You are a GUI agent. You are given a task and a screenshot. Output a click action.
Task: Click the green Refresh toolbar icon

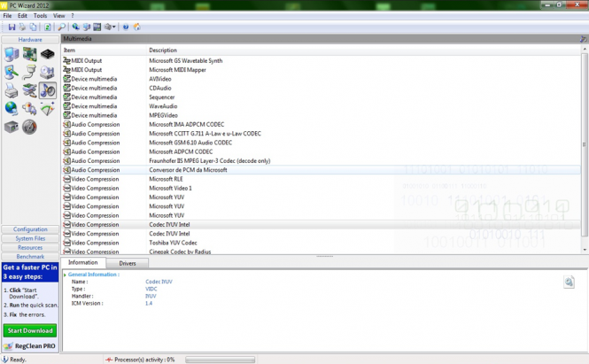[x=47, y=27]
